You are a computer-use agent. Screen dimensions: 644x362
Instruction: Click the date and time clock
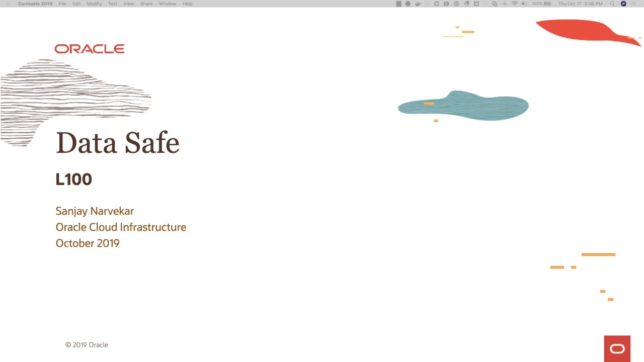point(580,4)
